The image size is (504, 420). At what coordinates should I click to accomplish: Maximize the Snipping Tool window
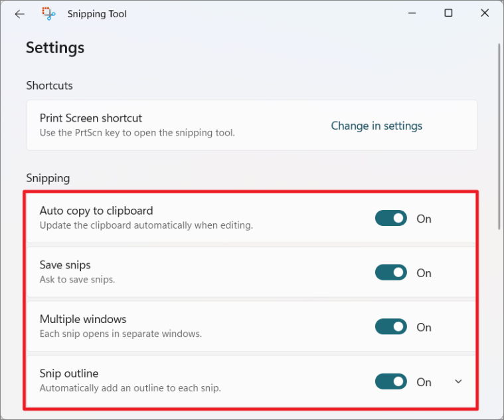click(448, 13)
